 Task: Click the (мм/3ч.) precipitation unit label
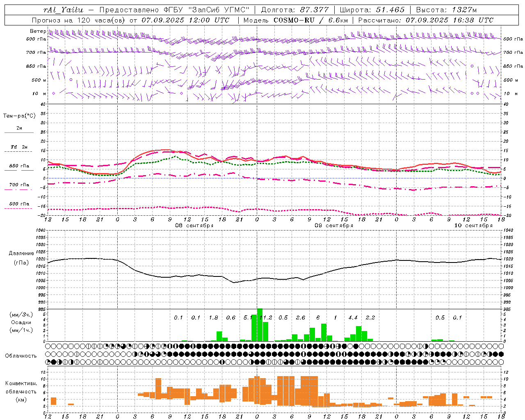coord(21,315)
